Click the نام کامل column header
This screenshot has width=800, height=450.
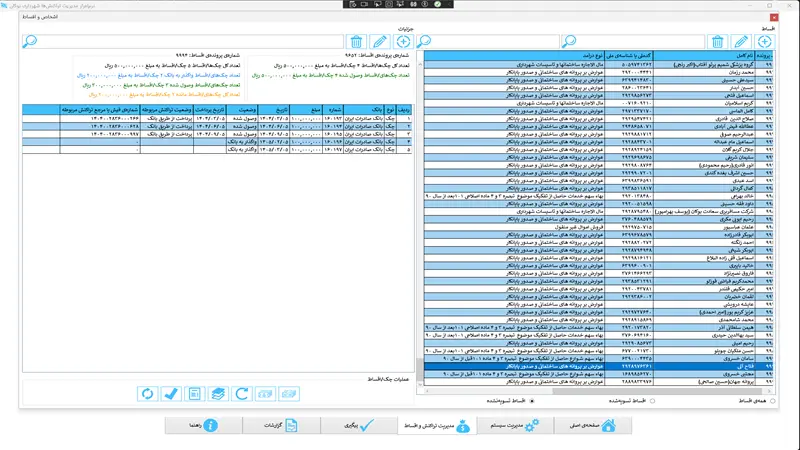coord(739,57)
